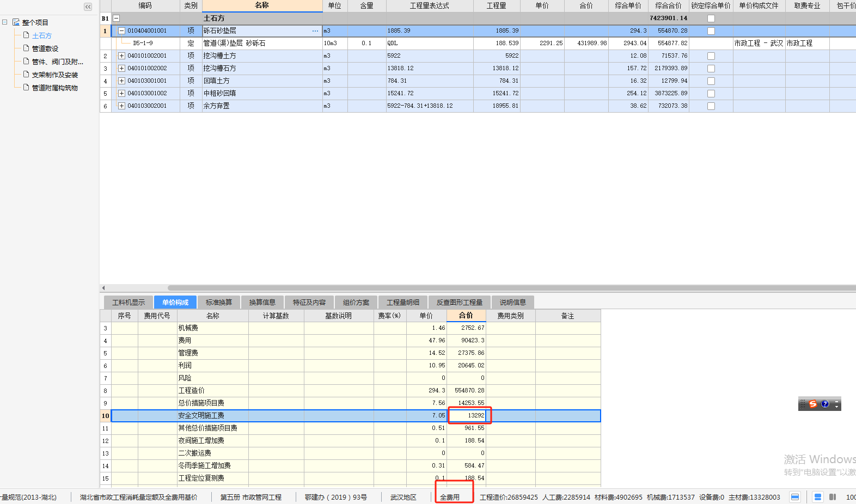The image size is (856, 504).
Task: Click the single-pane layout icon in status bar
Action: pyautogui.click(x=795, y=497)
